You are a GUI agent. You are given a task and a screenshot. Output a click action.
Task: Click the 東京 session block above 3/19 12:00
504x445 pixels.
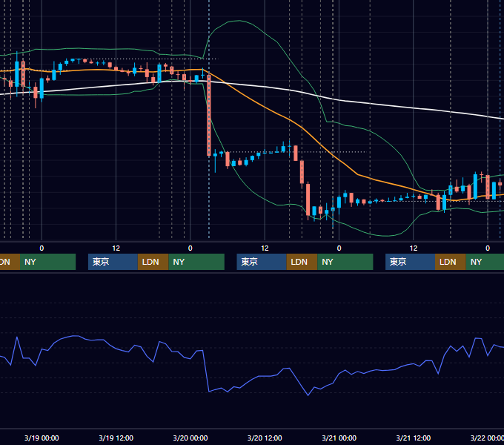(113, 262)
